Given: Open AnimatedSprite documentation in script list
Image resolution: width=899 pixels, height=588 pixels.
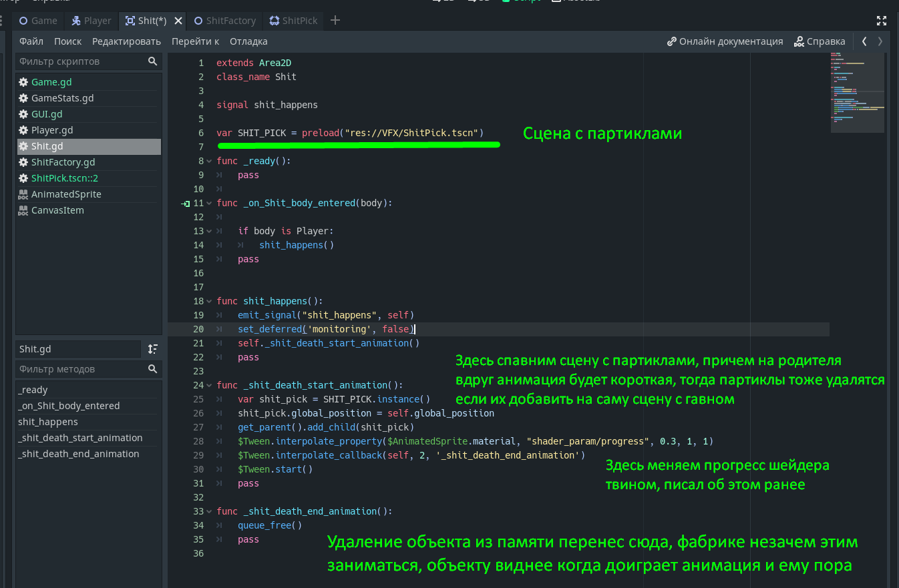Looking at the screenshot, I should (x=66, y=194).
